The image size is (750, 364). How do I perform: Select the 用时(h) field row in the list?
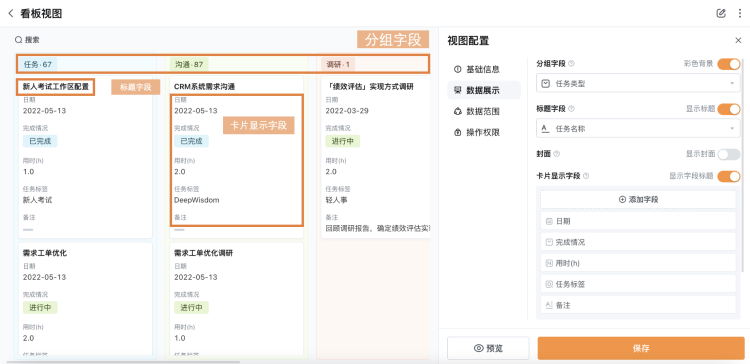point(638,263)
